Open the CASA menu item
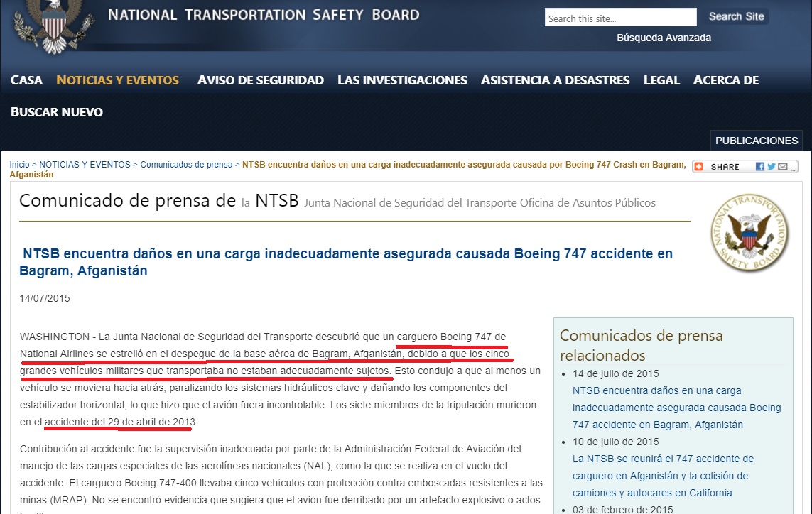Screen dimensions: 812x514 tap(26, 80)
